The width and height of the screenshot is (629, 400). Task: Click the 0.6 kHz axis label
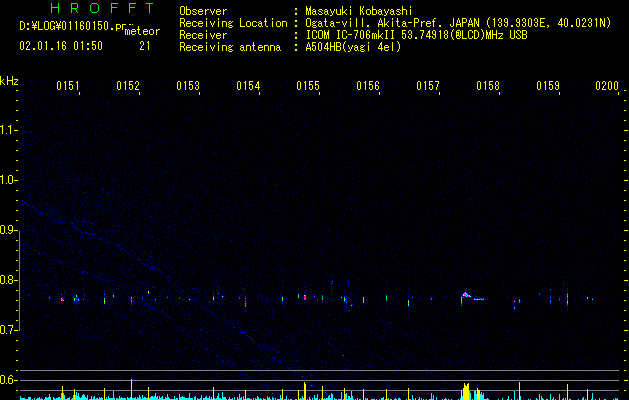tap(8, 380)
